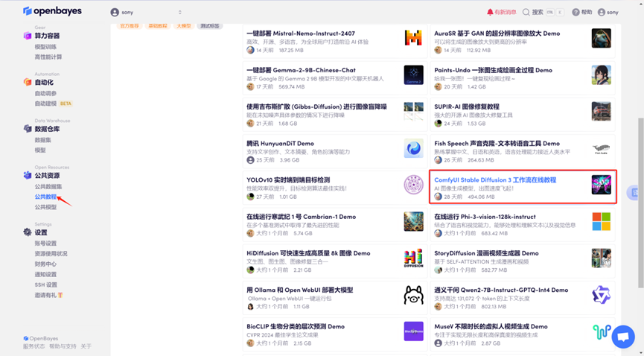Click the Microsoft four-color logo icon
Image resolution: width=644 pixels, height=356 pixels.
click(602, 222)
